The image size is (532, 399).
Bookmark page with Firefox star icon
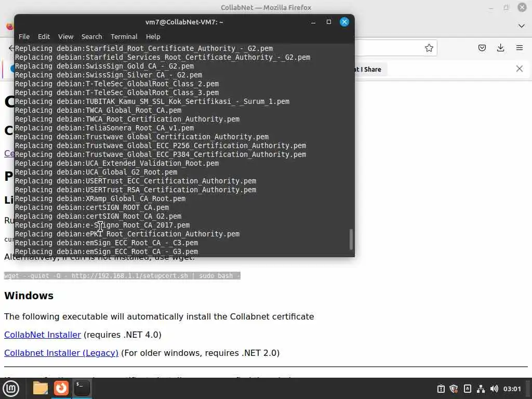click(429, 48)
